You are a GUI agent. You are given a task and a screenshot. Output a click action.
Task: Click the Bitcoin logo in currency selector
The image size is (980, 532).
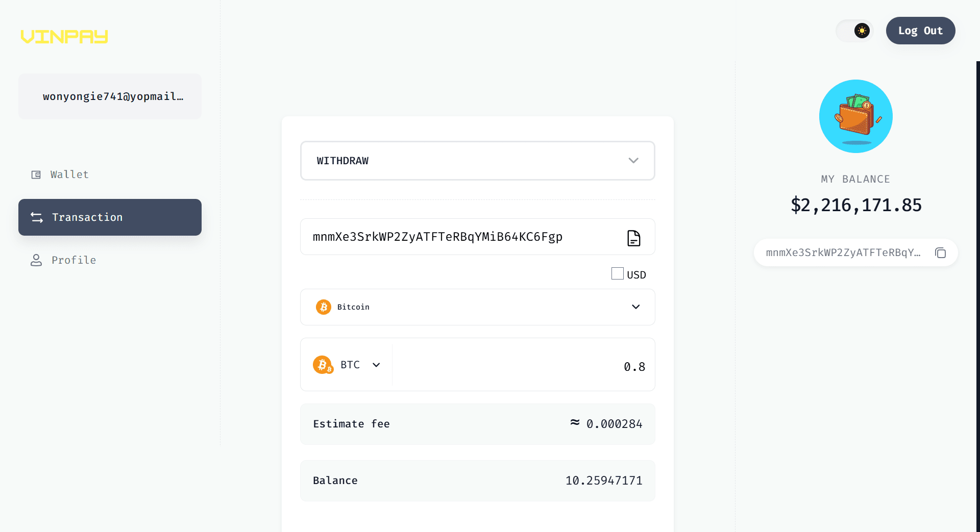coord(323,307)
